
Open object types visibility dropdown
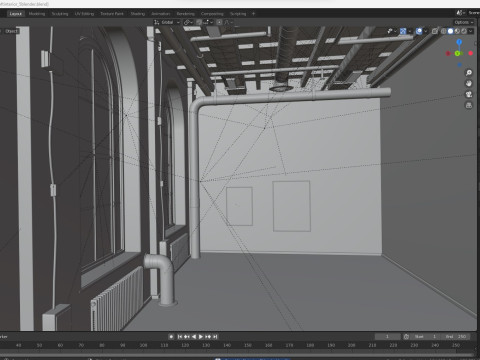click(x=392, y=31)
